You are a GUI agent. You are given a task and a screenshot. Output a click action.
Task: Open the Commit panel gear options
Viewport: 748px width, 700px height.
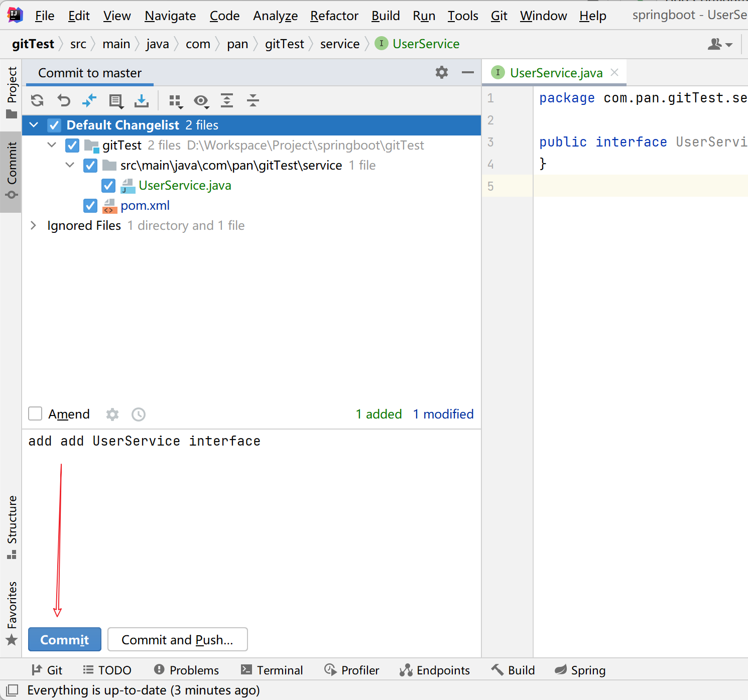click(x=442, y=73)
